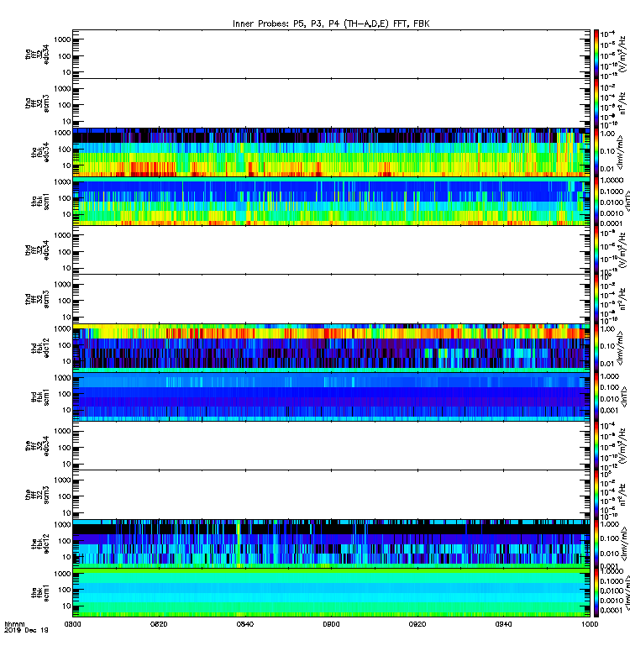The width and height of the screenshot is (630, 672).
Task: Click the color bar beside the fbk scm1 panel
Action: 596,593
